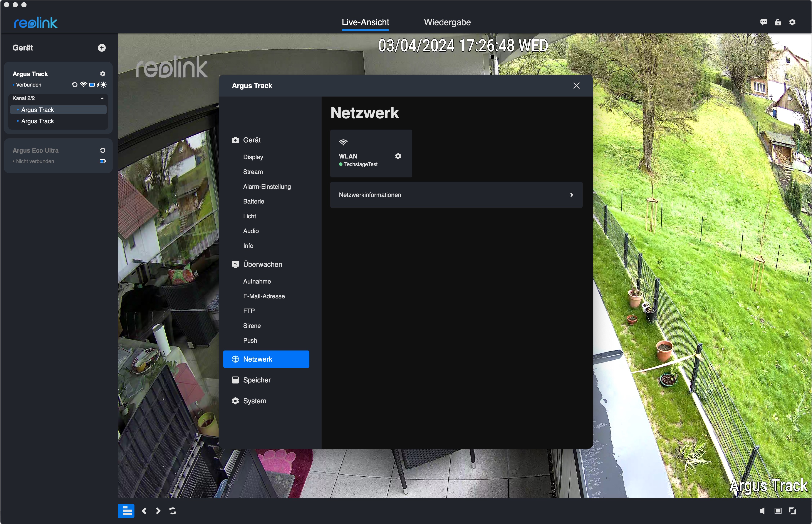Toggle the aspect ratio view icon

point(778,511)
